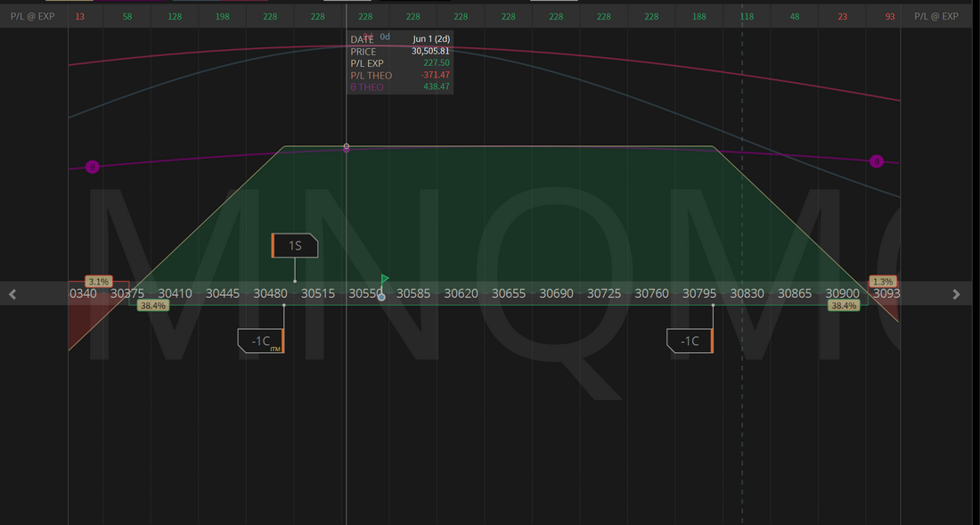Screen dimensions: 980x525
Task: Click the 30865 price axis label
Action: pos(795,294)
